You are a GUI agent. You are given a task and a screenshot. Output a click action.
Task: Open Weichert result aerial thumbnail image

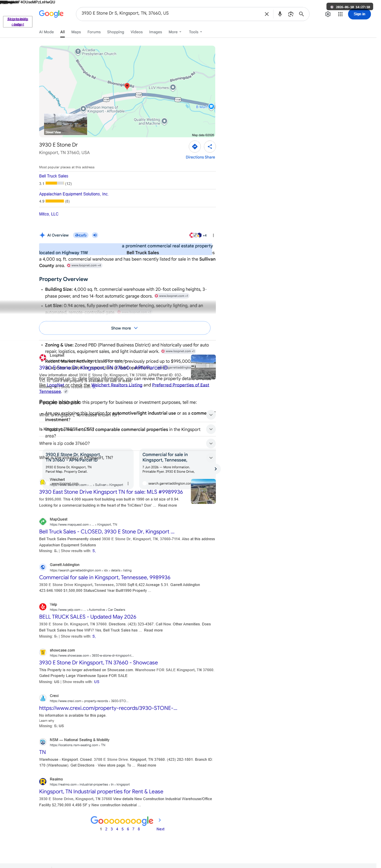203,491
